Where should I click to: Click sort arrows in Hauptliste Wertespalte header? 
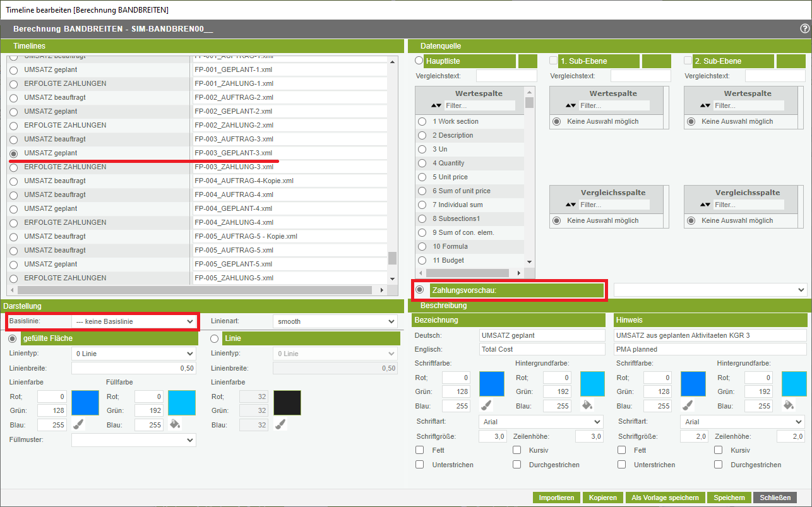(x=436, y=105)
